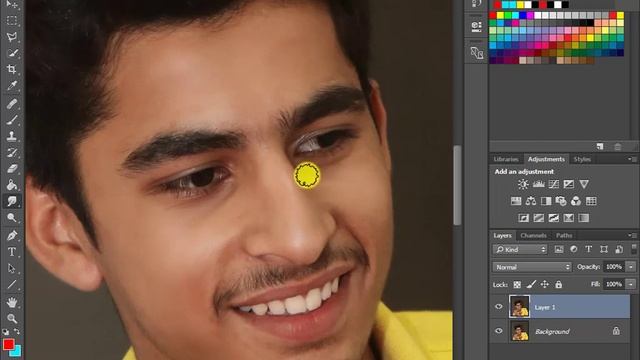Add a Posterize adjustment
Viewport: 640px width, 360px height.
point(538,218)
